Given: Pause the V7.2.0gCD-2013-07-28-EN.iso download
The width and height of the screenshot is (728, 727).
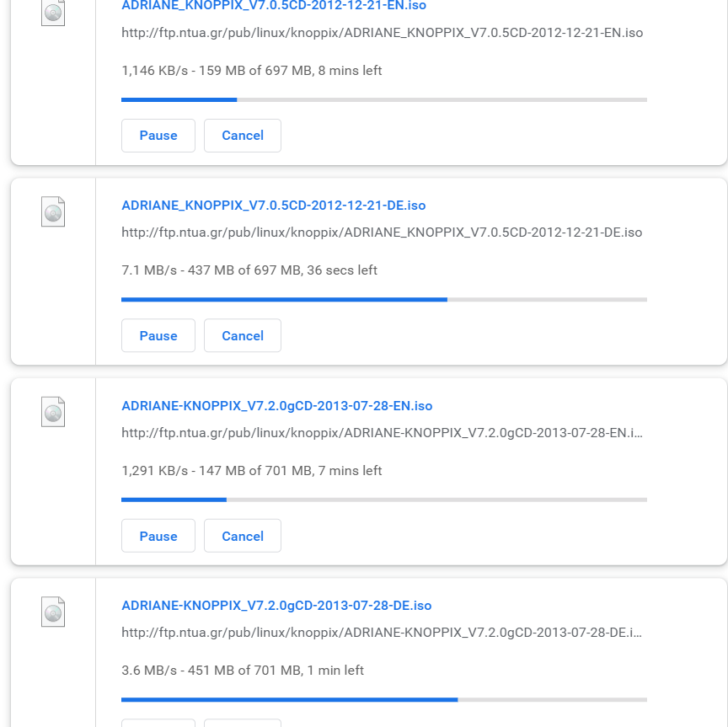Looking at the screenshot, I should point(158,536).
